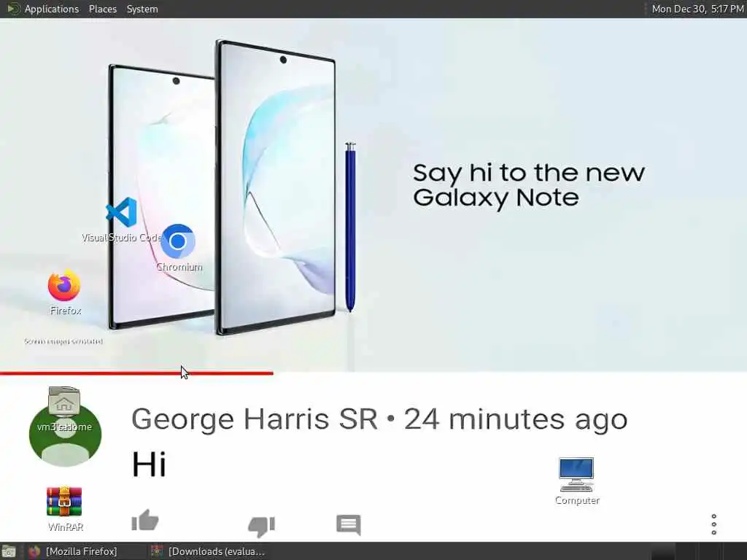Open the System menu
Screen dimensions: 747x560
coord(142,9)
